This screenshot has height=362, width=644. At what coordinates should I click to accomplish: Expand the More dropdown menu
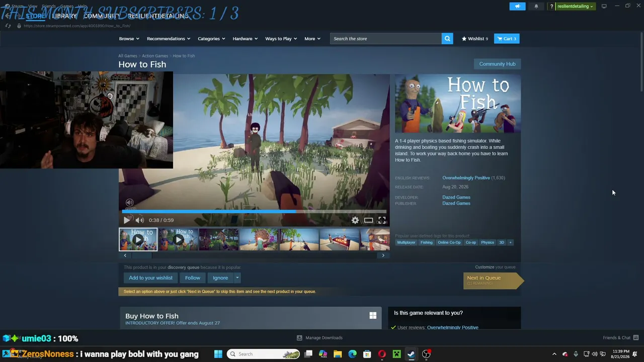coord(312,39)
